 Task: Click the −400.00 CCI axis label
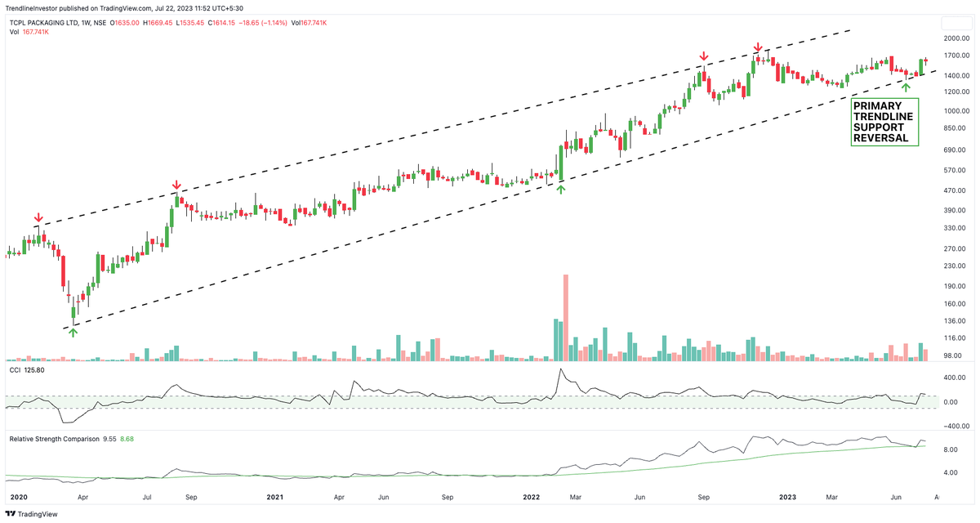955,426
